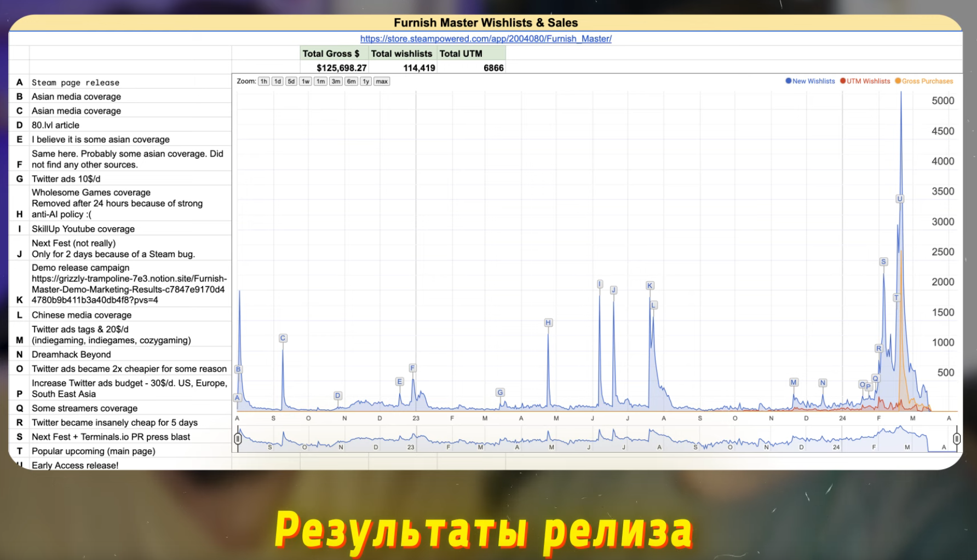Set chart zoom to 1y
977x560 pixels.
point(366,82)
